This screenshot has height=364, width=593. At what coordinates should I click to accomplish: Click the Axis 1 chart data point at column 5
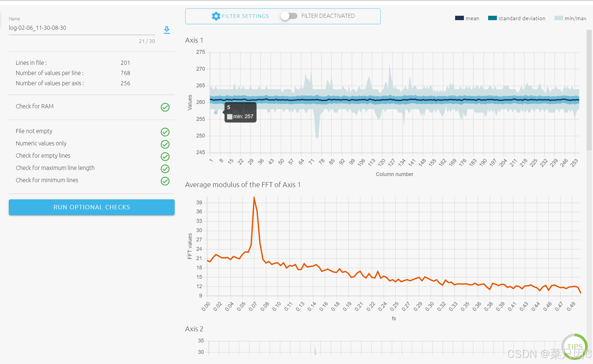[x=216, y=112]
